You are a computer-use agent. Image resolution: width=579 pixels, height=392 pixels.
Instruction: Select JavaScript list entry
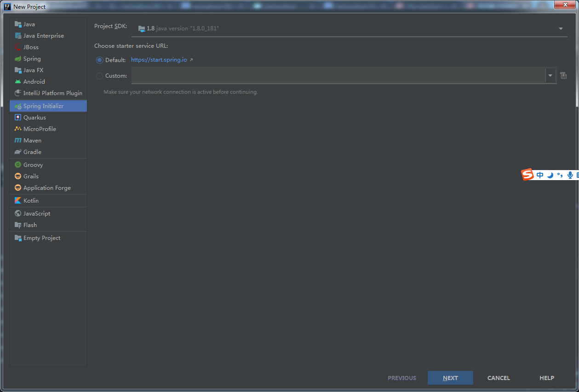(37, 214)
